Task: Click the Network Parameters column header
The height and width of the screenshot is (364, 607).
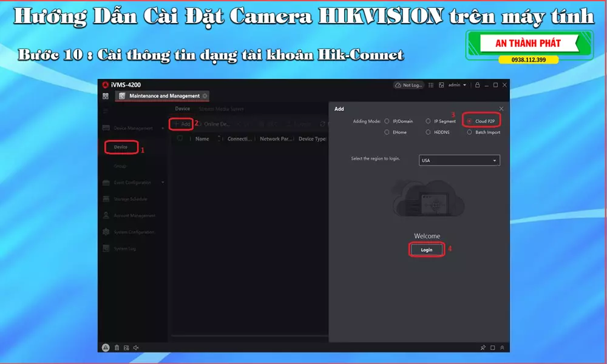Action: (x=276, y=139)
